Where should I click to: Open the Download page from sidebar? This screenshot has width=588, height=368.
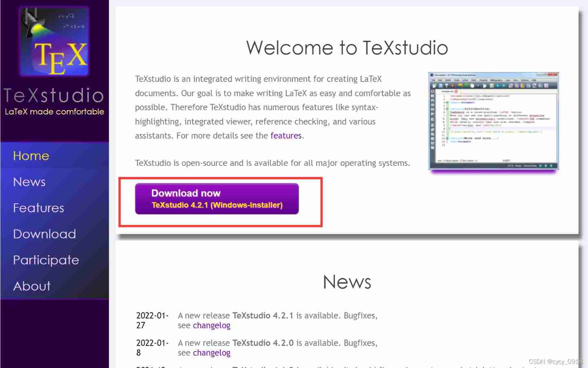44,234
